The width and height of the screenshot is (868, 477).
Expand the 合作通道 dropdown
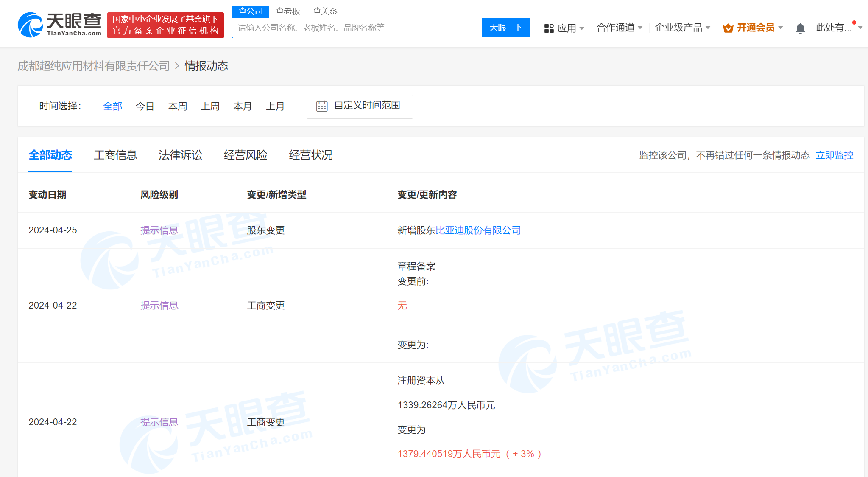click(620, 28)
